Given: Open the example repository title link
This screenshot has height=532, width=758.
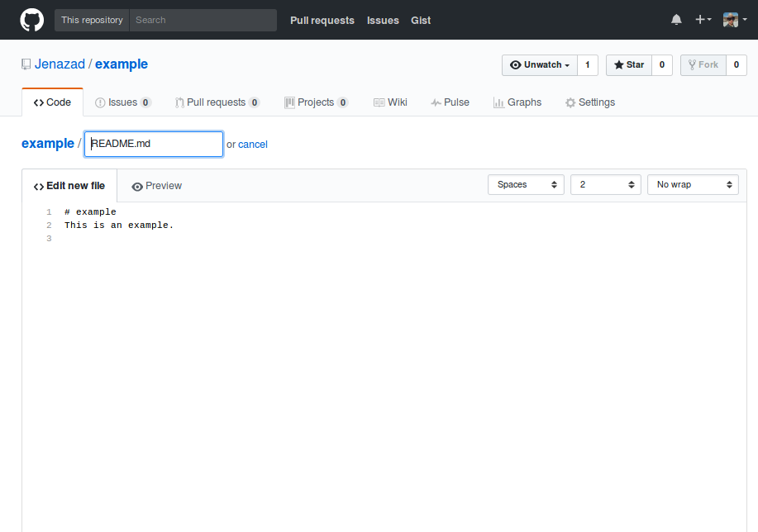Looking at the screenshot, I should (x=122, y=64).
